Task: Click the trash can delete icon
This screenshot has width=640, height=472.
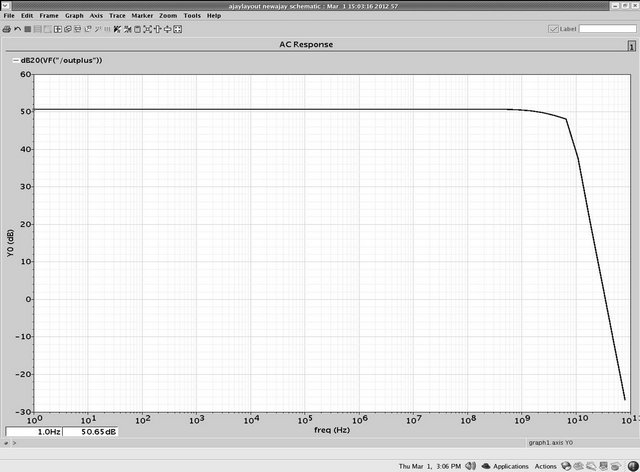Action: (138, 29)
